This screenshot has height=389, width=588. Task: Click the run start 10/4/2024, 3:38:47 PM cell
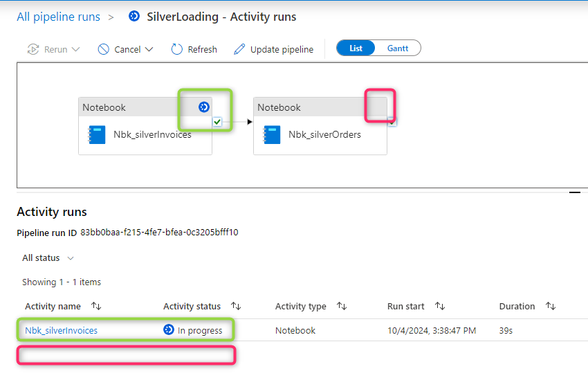tap(432, 330)
